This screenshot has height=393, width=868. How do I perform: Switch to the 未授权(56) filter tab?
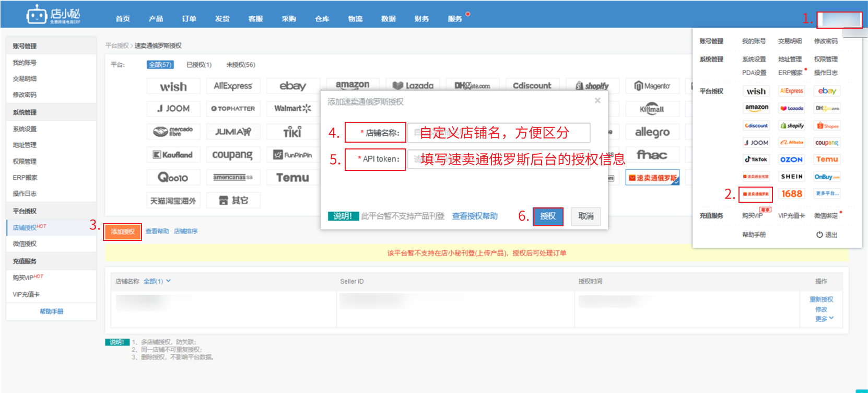click(241, 65)
